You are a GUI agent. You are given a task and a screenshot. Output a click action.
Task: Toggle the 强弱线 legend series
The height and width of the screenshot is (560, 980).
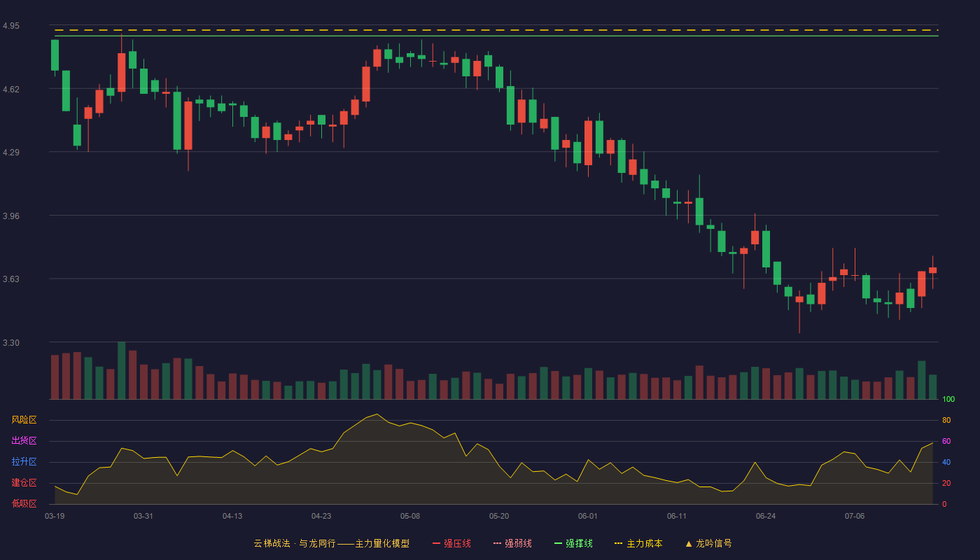[x=512, y=543]
